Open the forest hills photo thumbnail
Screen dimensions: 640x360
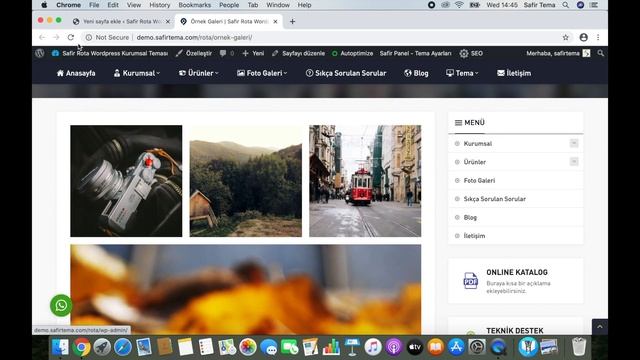[x=246, y=181]
